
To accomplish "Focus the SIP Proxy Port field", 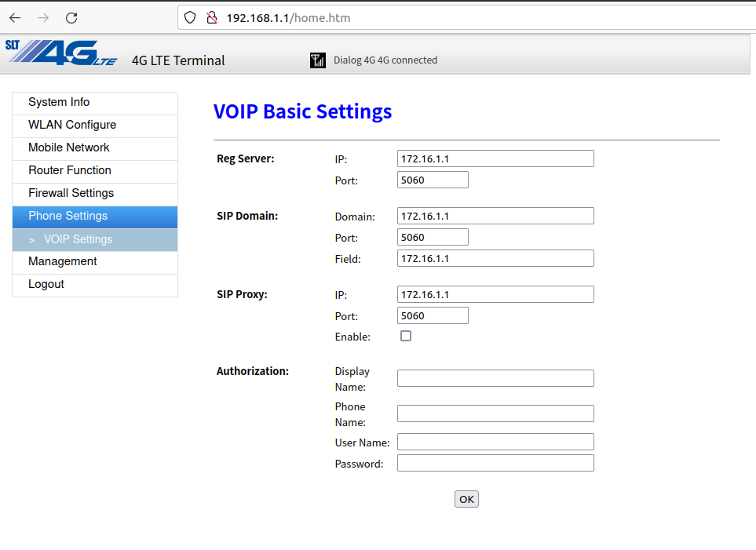I will pos(433,315).
